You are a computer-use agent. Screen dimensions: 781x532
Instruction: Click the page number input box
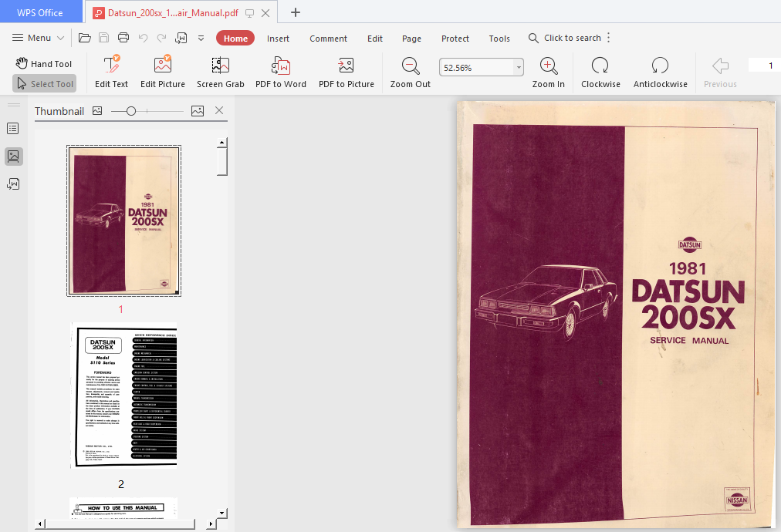pyautogui.click(x=765, y=66)
